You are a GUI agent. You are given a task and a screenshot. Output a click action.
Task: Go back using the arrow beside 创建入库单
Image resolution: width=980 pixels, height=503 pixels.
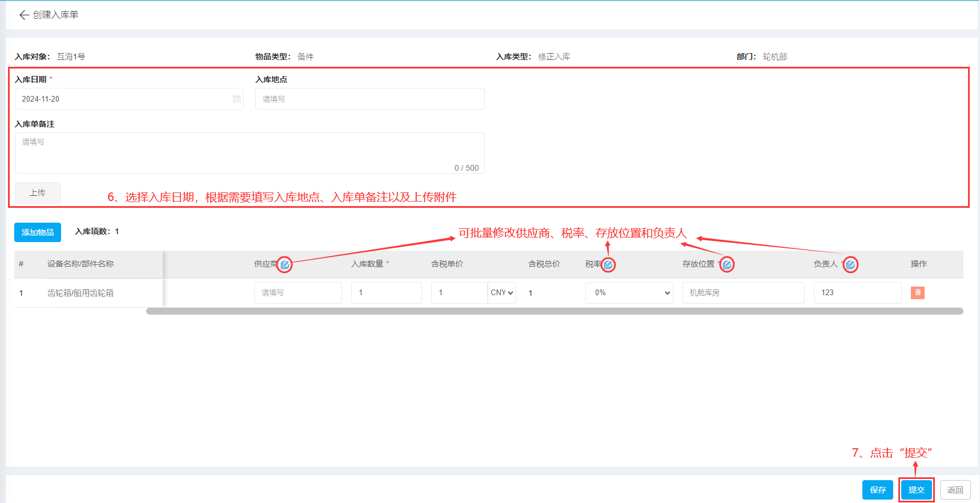click(24, 15)
